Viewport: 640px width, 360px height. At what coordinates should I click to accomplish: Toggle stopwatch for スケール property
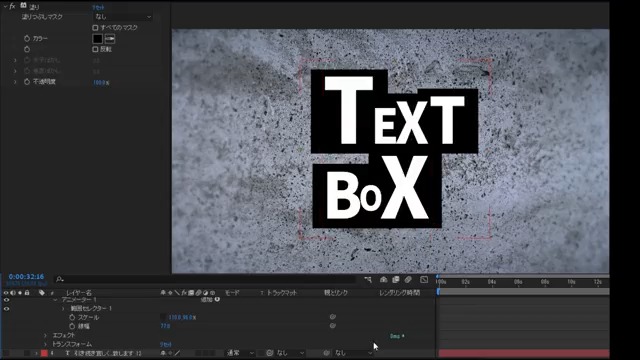pos(72,317)
